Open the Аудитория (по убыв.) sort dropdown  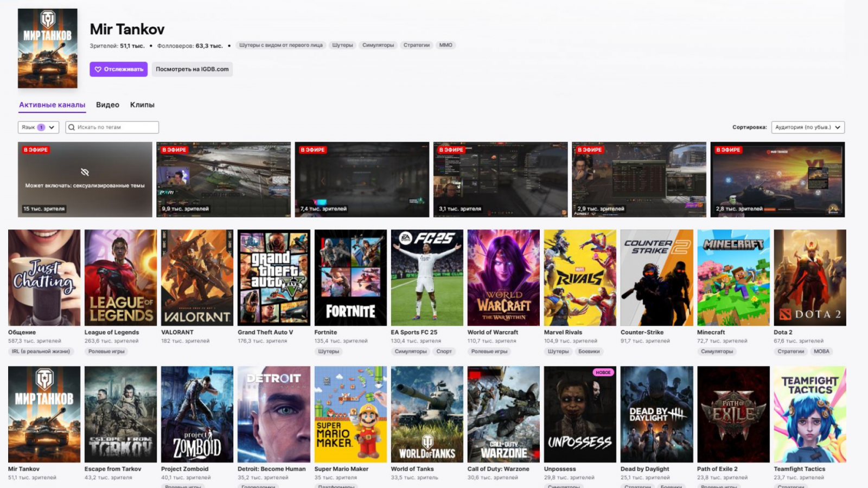click(x=808, y=127)
